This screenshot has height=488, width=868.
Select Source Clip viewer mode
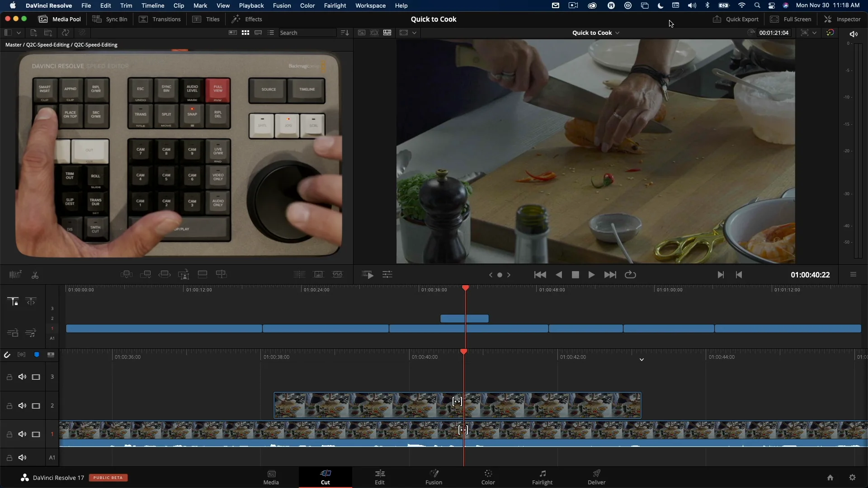[x=362, y=33]
